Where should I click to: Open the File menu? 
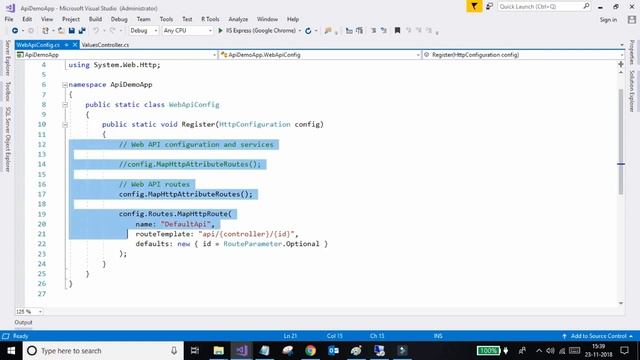(x=9, y=19)
